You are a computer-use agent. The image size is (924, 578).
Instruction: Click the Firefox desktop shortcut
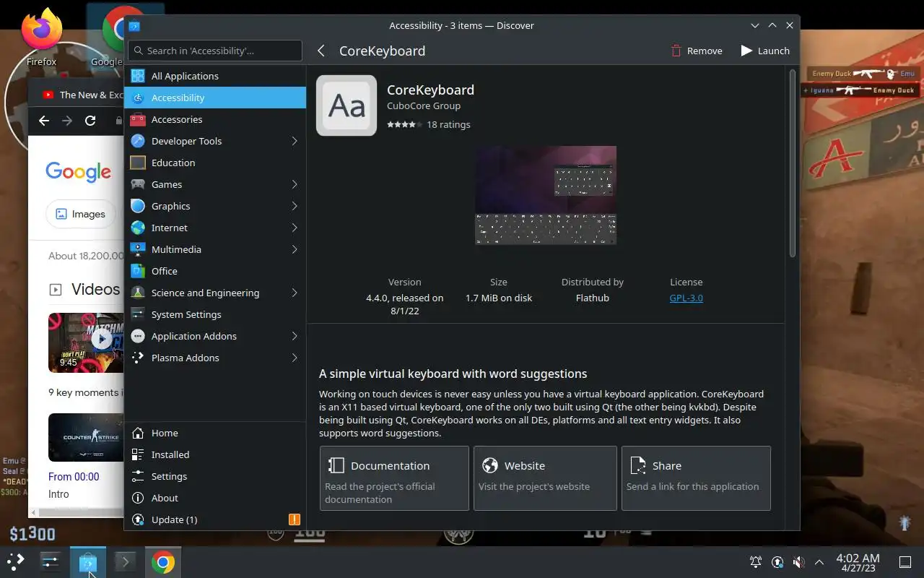click(x=41, y=37)
